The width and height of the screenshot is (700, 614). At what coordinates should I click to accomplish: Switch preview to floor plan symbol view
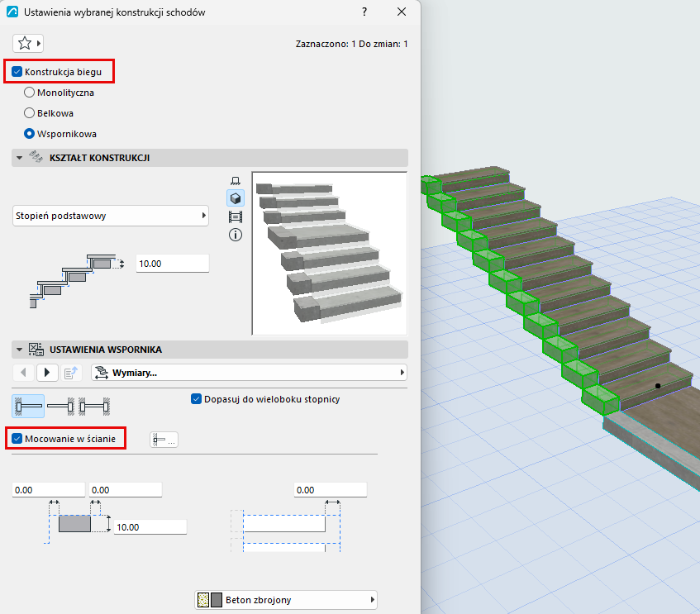pos(236,181)
